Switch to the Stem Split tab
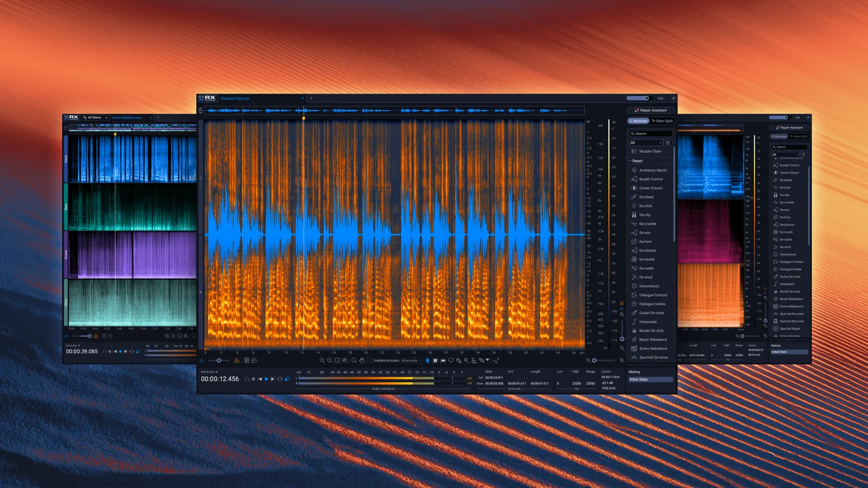 (x=662, y=121)
